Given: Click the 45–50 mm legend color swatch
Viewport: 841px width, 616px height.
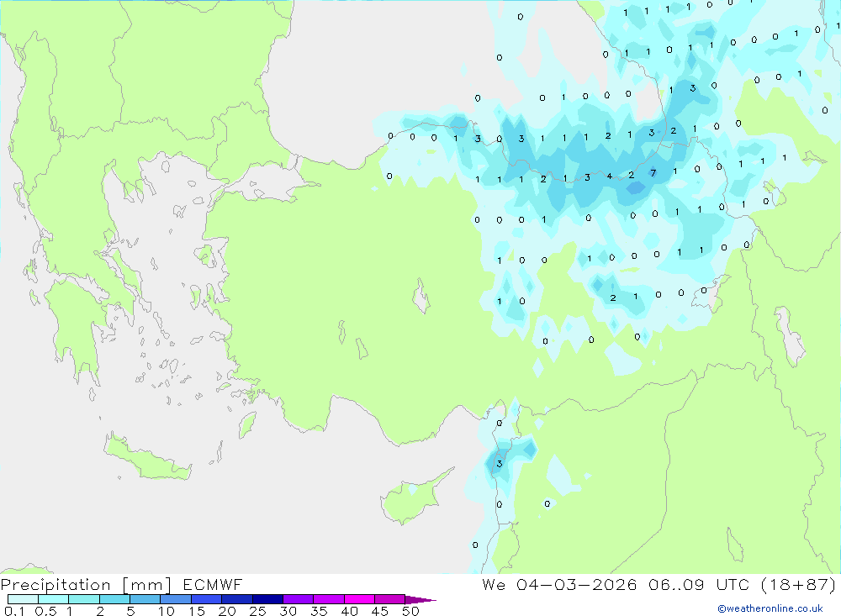Looking at the screenshot, I should click(390, 599).
